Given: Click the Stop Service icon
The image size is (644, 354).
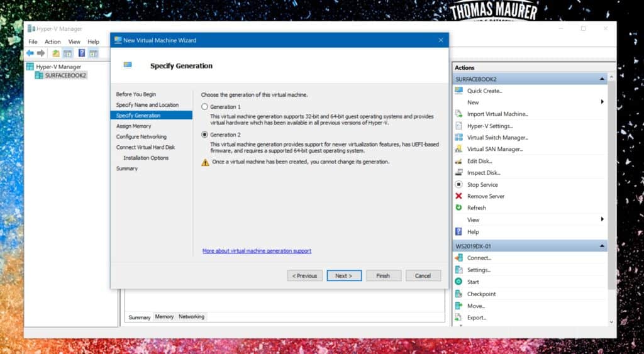Looking at the screenshot, I should tap(458, 184).
